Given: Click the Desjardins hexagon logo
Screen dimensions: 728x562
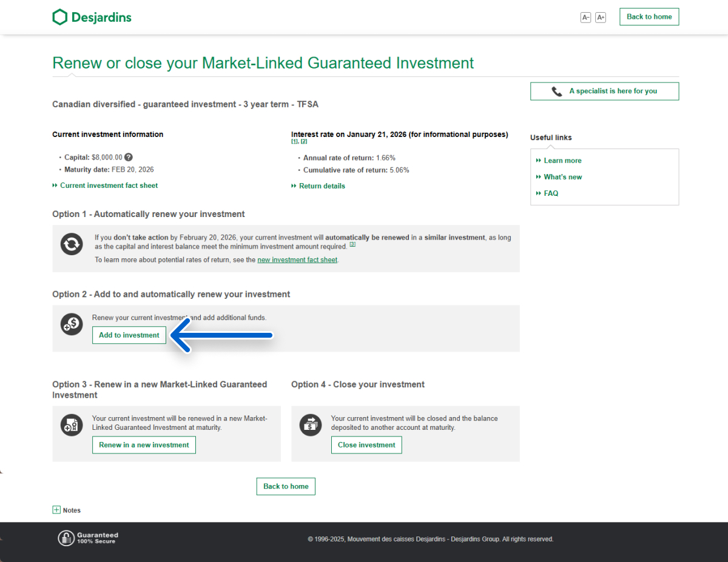Looking at the screenshot, I should pos(59,17).
